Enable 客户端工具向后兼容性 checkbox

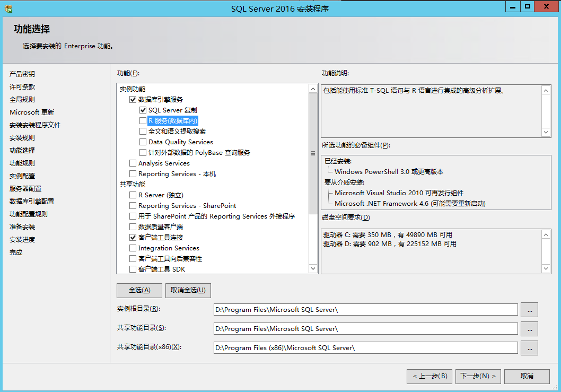pyautogui.click(x=133, y=258)
